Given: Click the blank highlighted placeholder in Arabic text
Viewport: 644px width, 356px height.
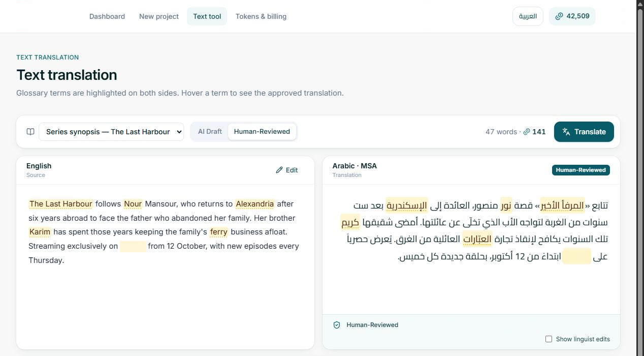Looking at the screenshot, I should (576, 256).
